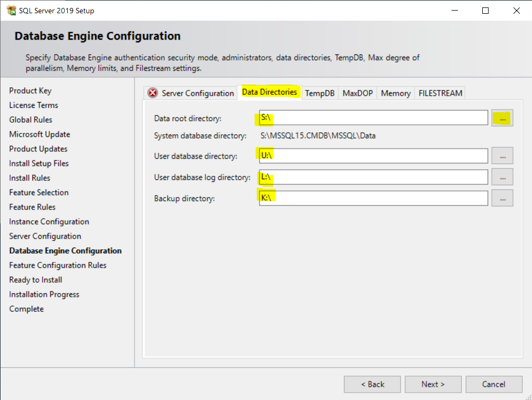
Task: Click the SQL Server Setup title bar icon
Action: click(11, 11)
